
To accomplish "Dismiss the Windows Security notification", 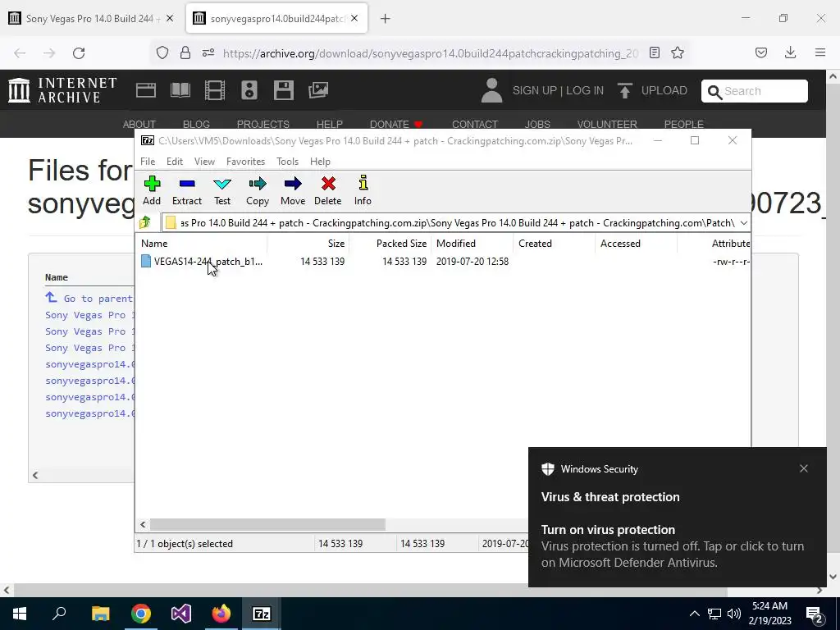I will 804,468.
